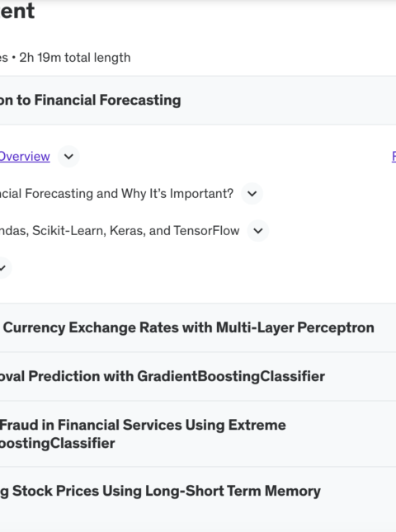Expand chevron after the TensorFlow lecture title
Screen dimensions: 396x532
[x=258, y=231]
